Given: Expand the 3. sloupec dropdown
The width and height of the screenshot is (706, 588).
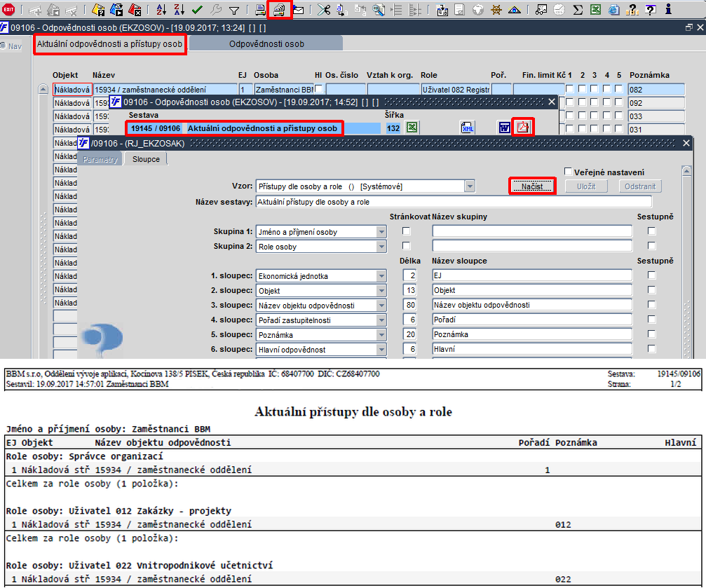Looking at the screenshot, I should coord(381,305).
